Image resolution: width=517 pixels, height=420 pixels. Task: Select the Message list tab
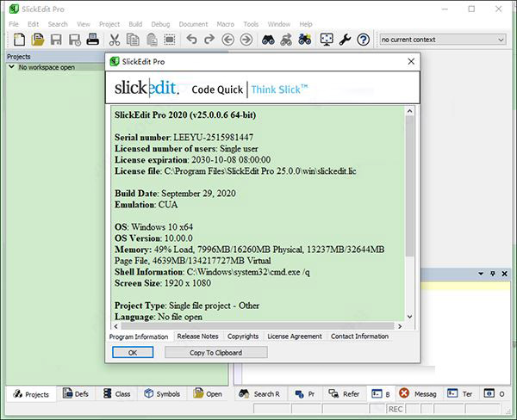click(418, 393)
